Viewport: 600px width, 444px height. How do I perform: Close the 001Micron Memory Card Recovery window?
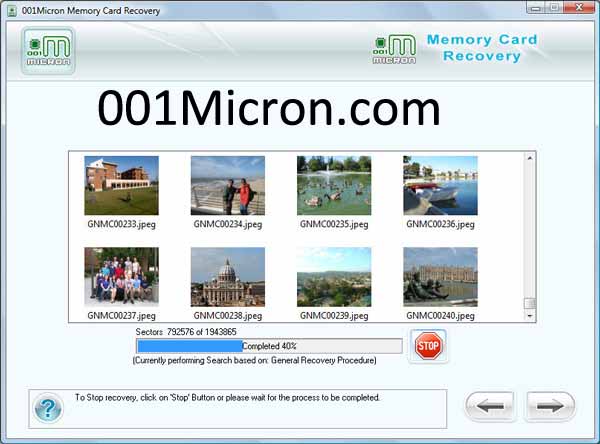[x=579, y=8]
